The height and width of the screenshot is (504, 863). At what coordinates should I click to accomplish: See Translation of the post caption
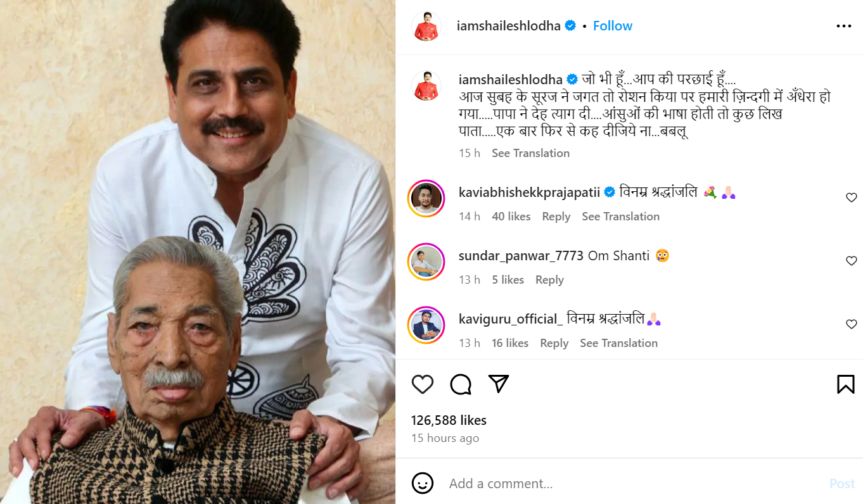(530, 153)
